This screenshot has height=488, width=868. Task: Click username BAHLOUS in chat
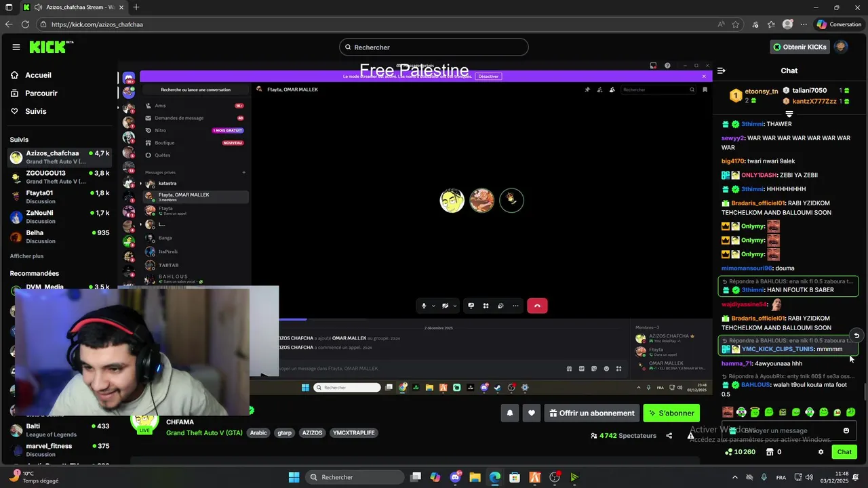click(x=755, y=384)
